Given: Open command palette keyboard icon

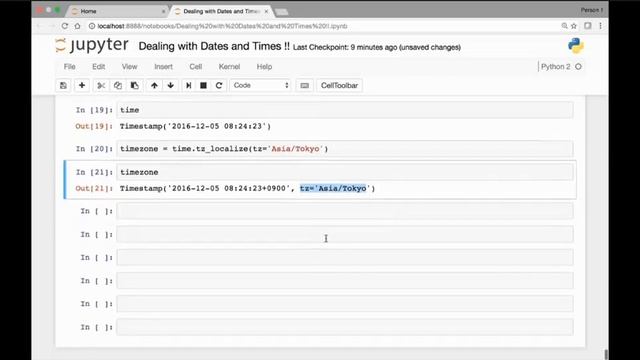Looking at the screenshot, I should tap(304, 85).
